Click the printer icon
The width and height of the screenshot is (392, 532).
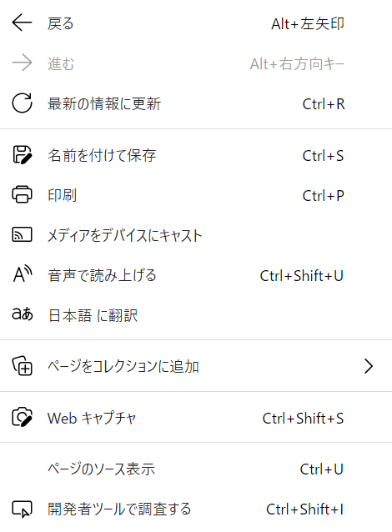click(22, 194)
